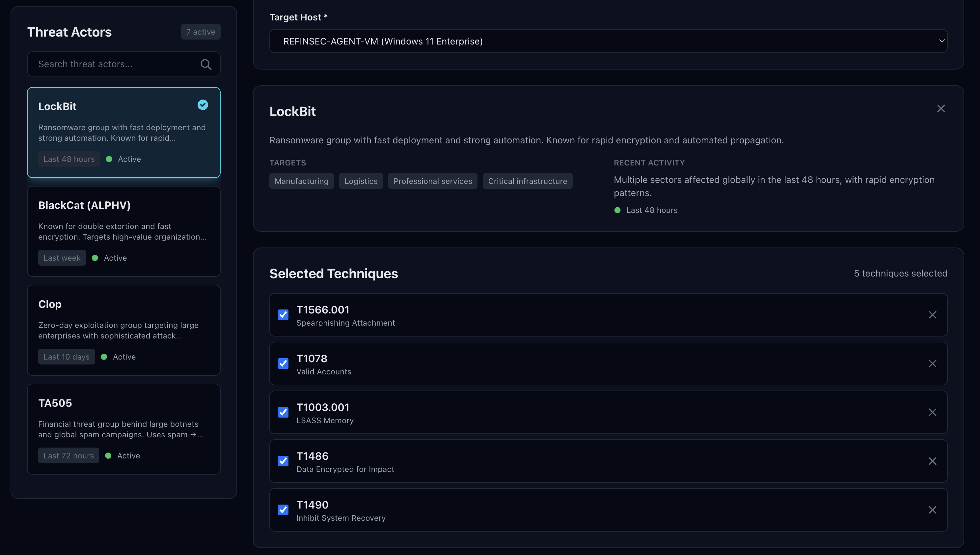The image size is (980, 555).
Task: Click the green Active status dot on Clop card
Action: (x=104, y=356)
